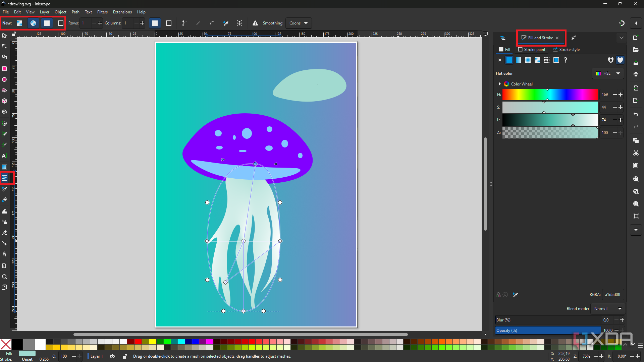644x362 pixels.
Task: Choose pattern fill type
Action: 547,60
